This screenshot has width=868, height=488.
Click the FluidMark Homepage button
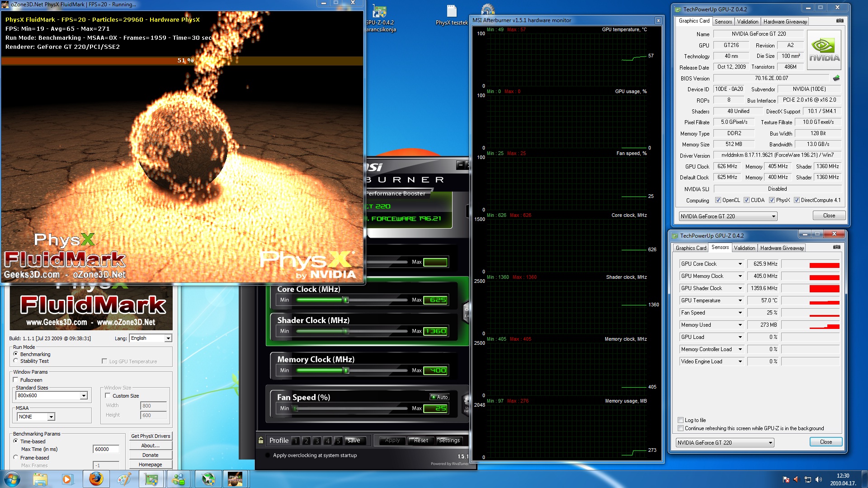[151, 465]
